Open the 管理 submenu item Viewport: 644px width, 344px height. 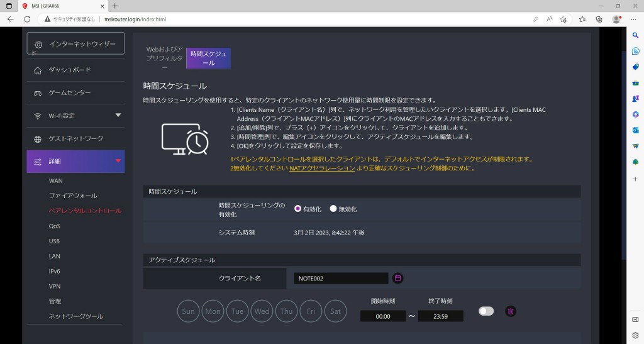pyautogui.click(x=55, y=301)
